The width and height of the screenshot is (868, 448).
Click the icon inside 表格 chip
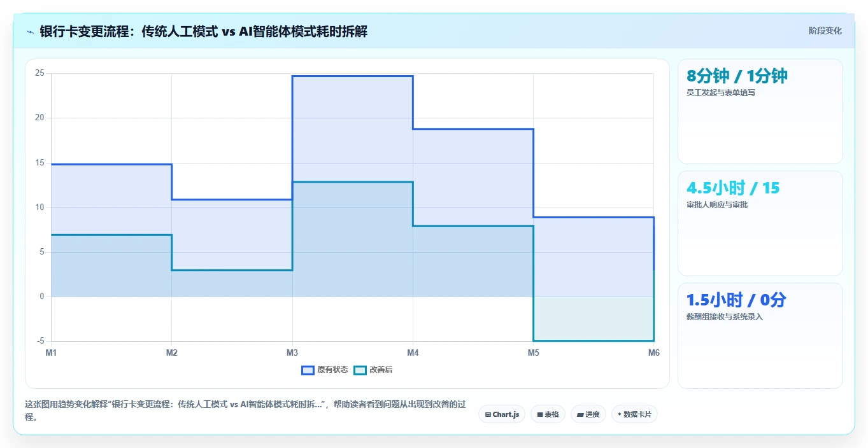point(540,414)
